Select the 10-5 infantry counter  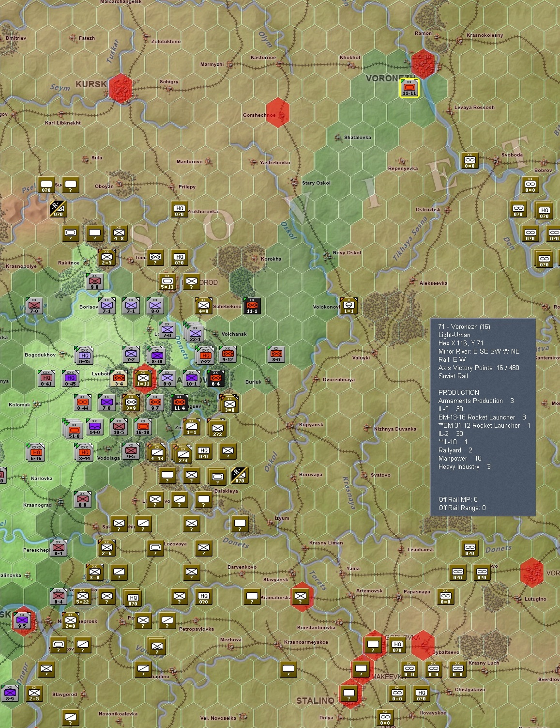point(119,427)
